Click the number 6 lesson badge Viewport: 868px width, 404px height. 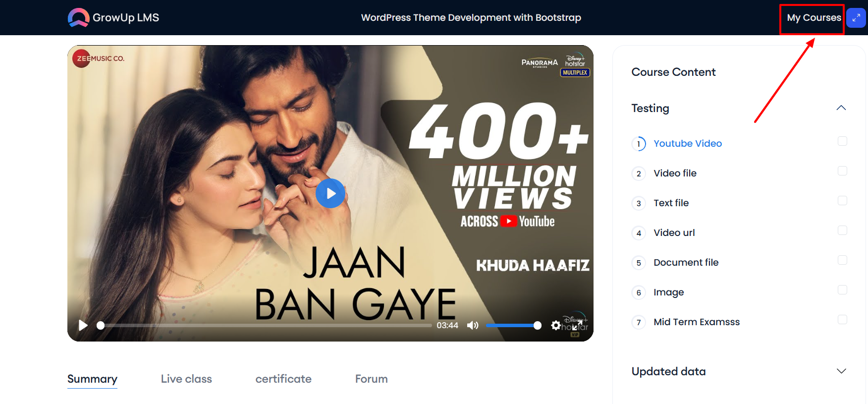tap(639, 292)
